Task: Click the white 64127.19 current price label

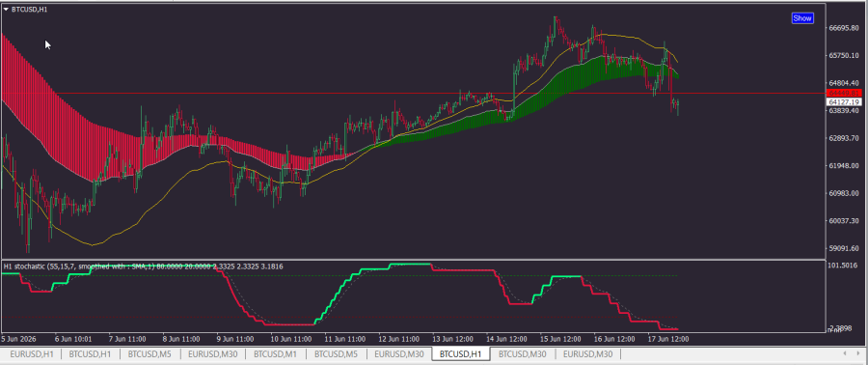Action: [x=843, y=102]
